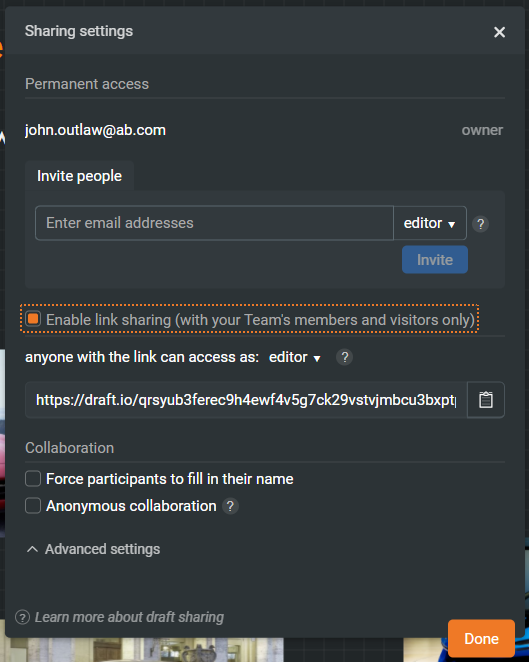Open Learn more about draft sharing link
The image size is (529, 662).
coord(129,617)
